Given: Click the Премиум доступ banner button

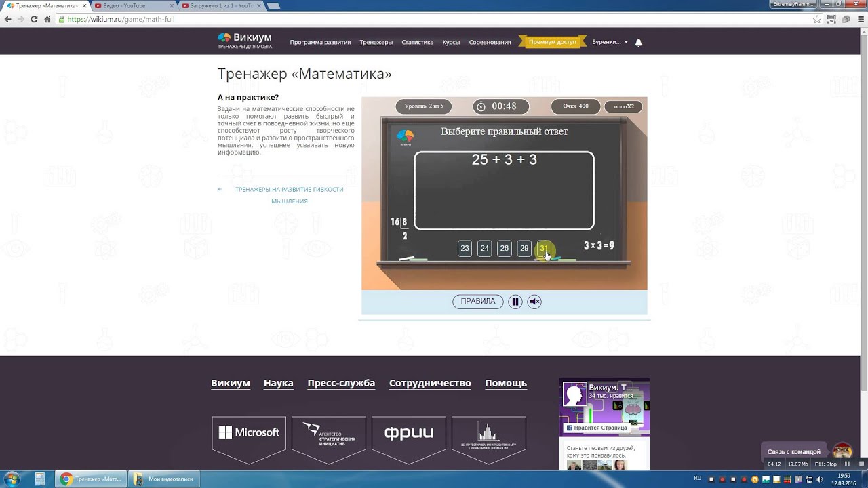Looking at the screenshot, I should [x=552, y=42].
